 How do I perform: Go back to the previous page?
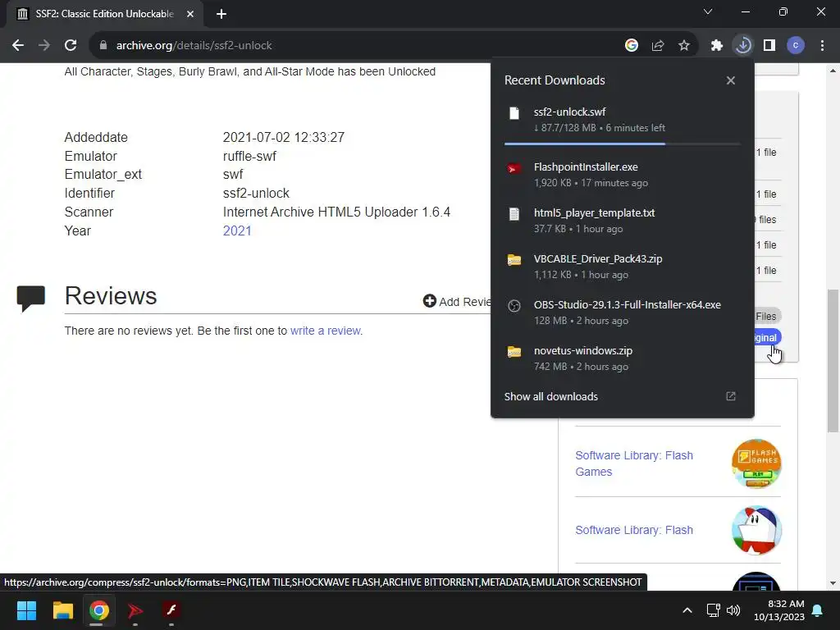pyautogui.click(x=18, y=46)
